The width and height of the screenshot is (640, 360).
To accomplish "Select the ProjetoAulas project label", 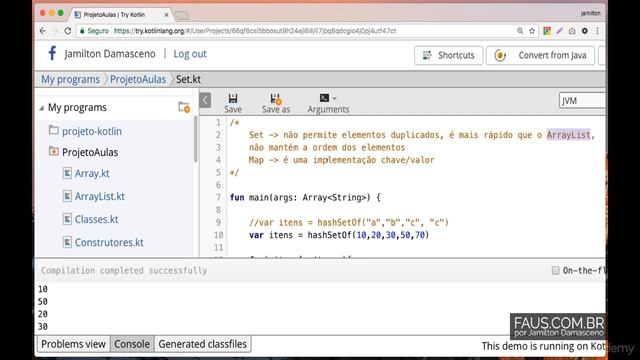I will pyautogui.click(x=90, y=152).
